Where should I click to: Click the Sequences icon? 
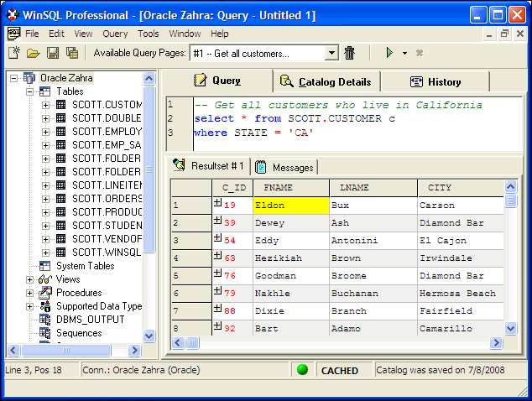tap(44, 333)
